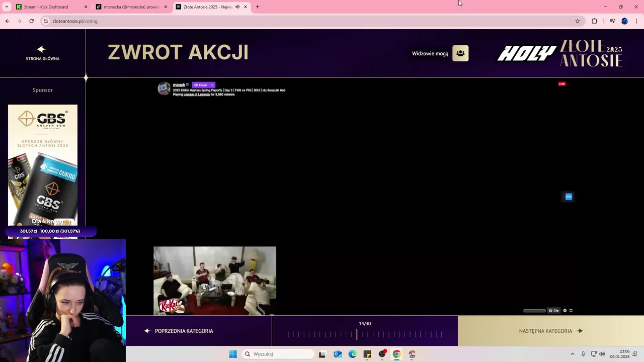Close the Kick Dashboard tab
The image size is (644, 362).
pyautogui.click(x=86, y=7)
